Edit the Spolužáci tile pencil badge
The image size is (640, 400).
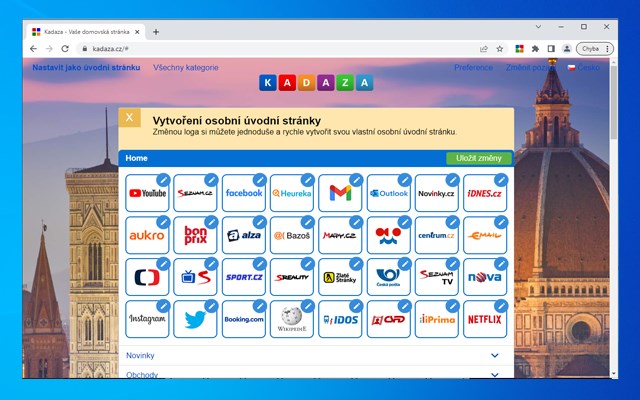coord(405,222)
